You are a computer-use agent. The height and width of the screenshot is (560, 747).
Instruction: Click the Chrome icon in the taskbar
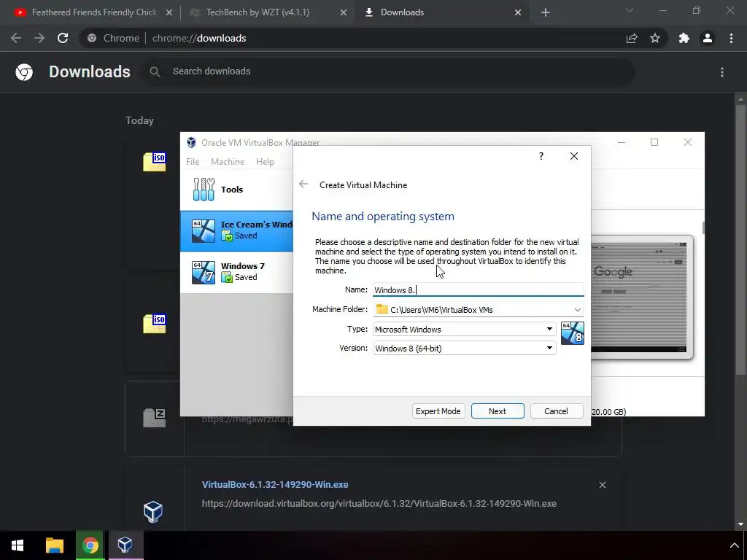(x=90, y=545)
